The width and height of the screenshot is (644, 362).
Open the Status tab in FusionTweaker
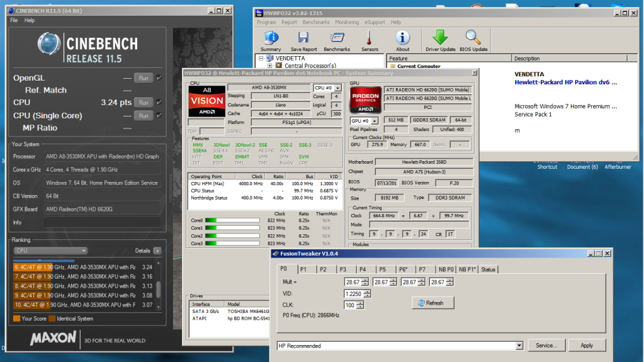pyautogui.click(x=488, y=269)
